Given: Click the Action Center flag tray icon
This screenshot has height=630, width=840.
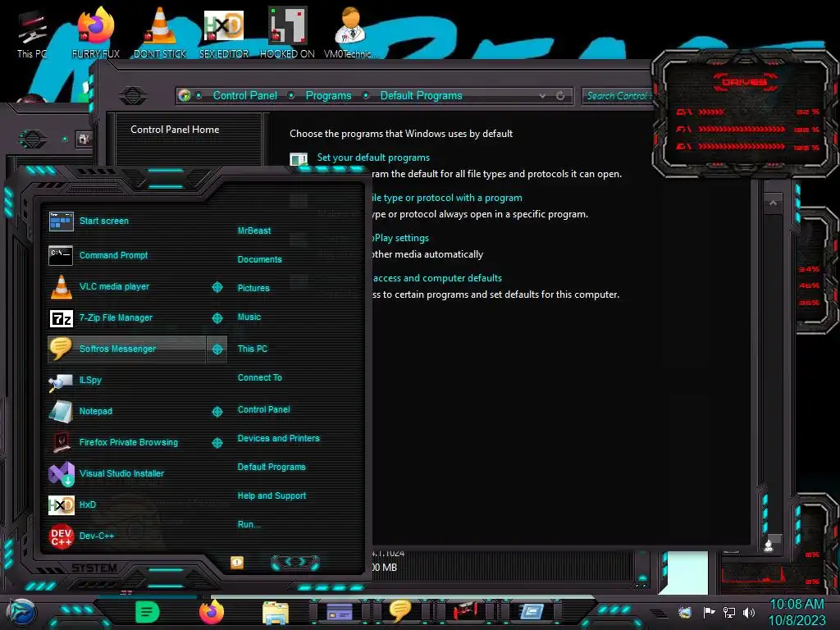Looking at the screenshot, I should [709, 612].
